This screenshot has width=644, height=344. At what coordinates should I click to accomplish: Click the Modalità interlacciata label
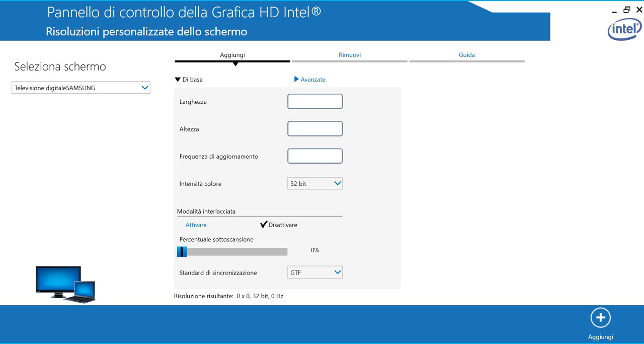tap(206, 212)
